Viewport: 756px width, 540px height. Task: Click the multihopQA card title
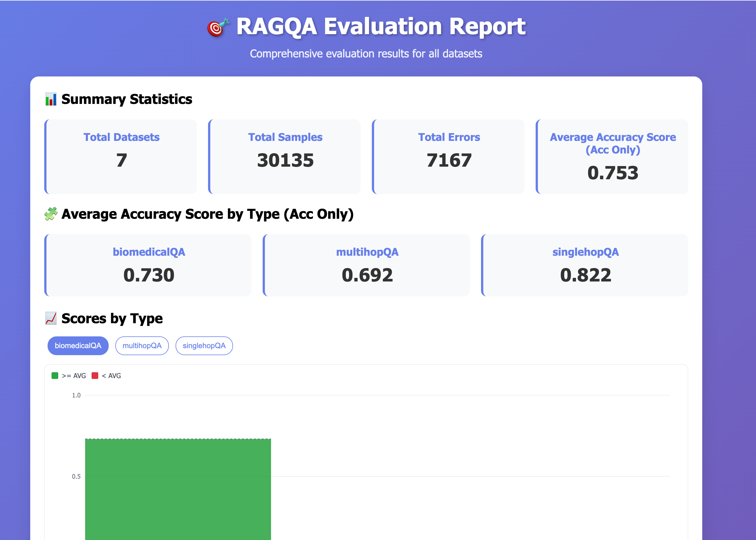click(x=367, y=252)
